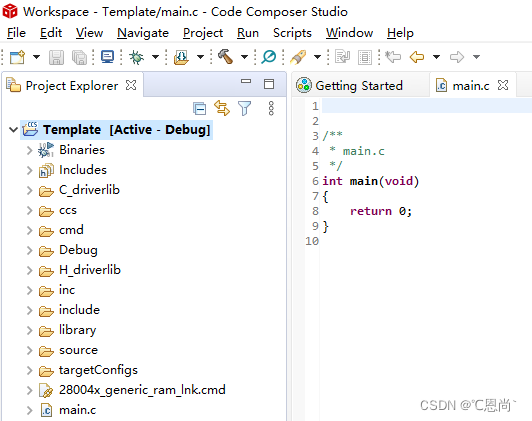Select the Project Explorer tab

[x=72, y=85]
